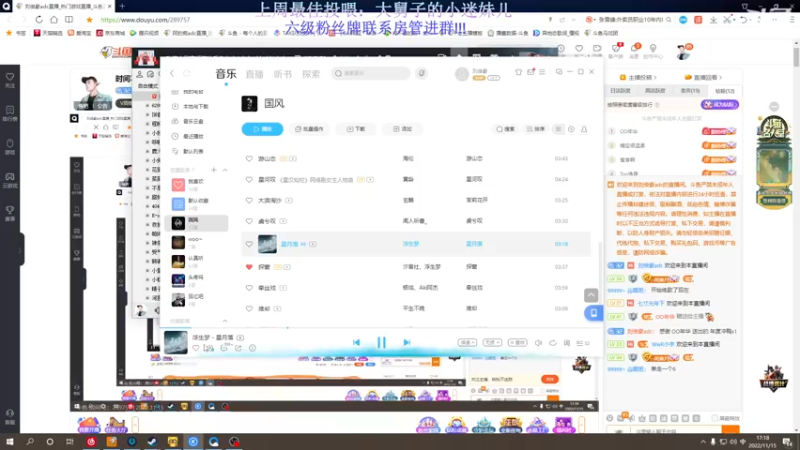Show info for the currently playing song

point(252,348)
